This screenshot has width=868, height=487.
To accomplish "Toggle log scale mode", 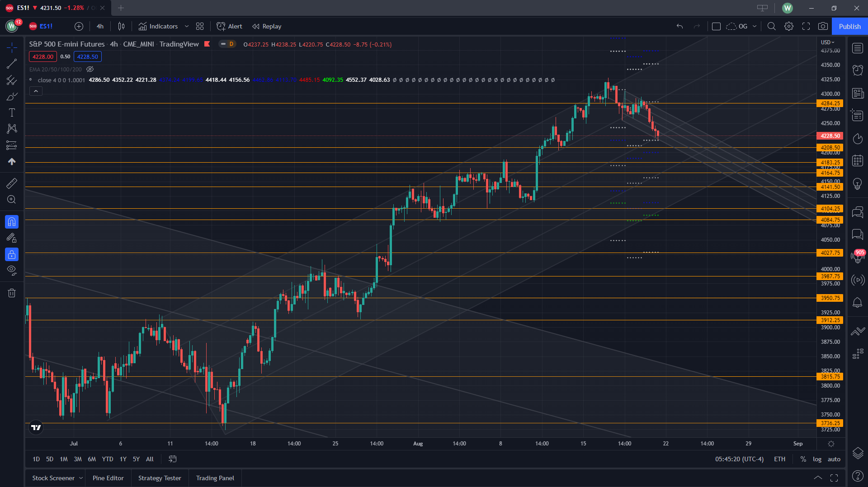I will pyautogui.click(x=817, y=459).
